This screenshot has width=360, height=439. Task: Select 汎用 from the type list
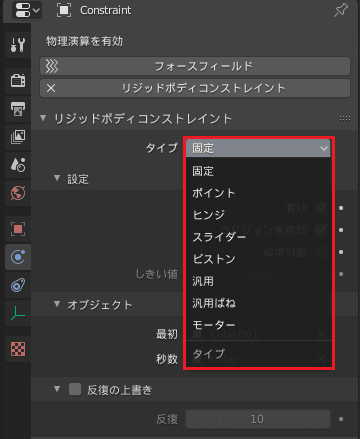(258, 281)
